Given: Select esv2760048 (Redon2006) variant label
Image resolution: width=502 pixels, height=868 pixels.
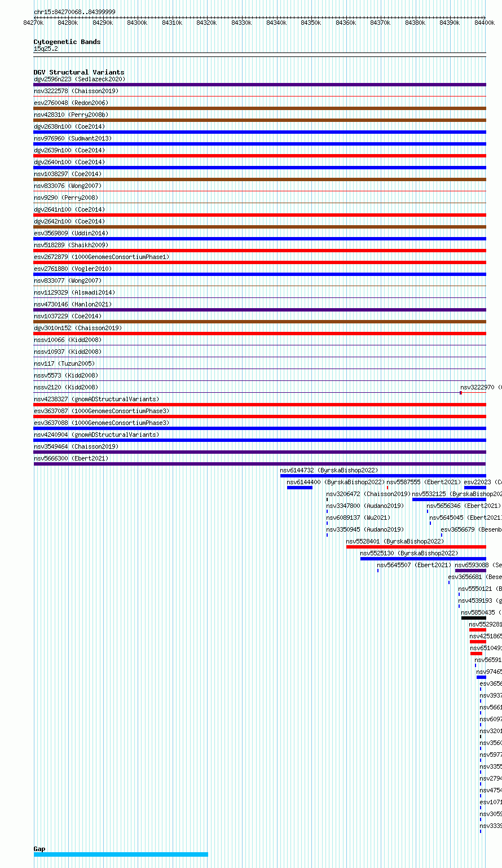Looking at the screenshot, I should 71,103.
